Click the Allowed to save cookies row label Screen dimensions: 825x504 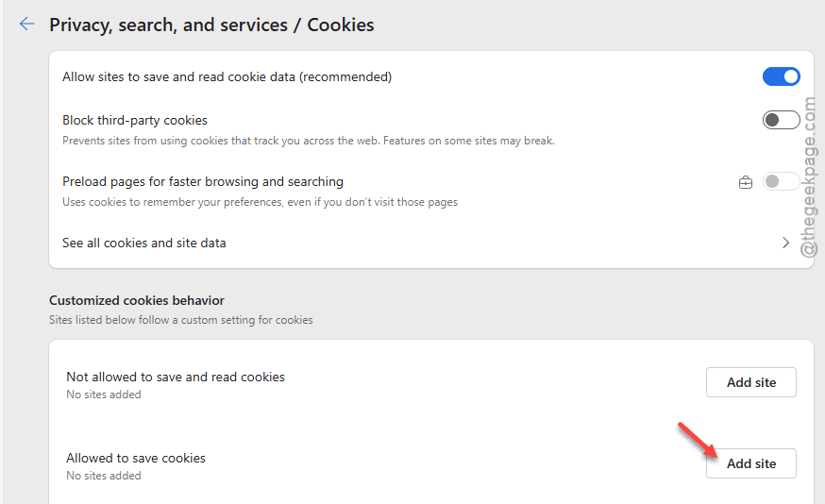(136, 458)
